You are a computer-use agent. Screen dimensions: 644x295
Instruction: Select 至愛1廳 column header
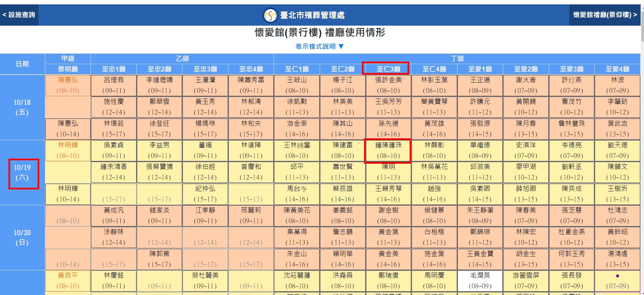480,69
